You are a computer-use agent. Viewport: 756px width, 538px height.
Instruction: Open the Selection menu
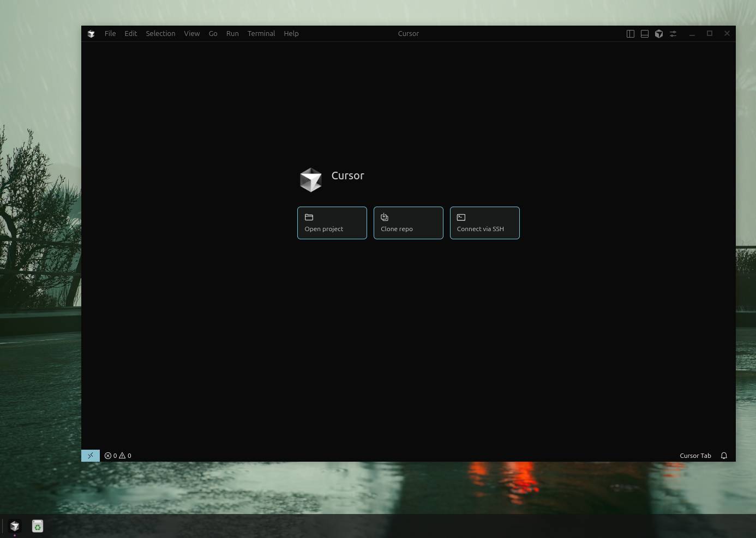click(x=160, y=33)
